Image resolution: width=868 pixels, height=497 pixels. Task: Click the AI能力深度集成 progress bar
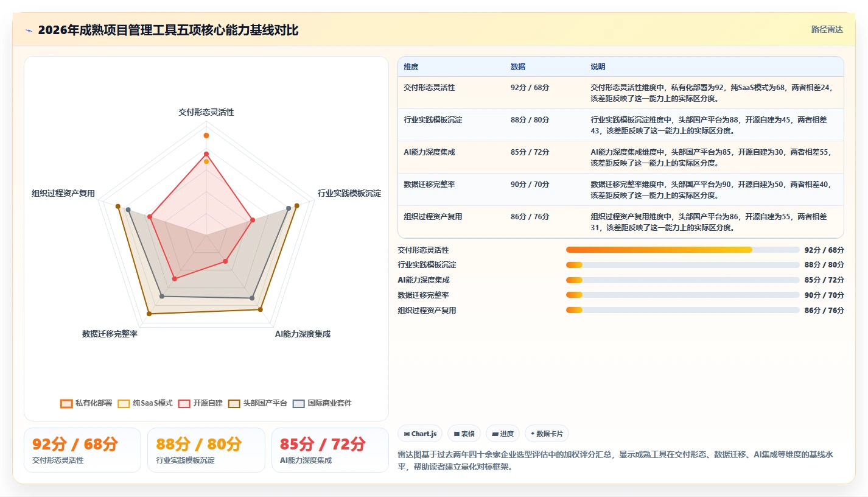tap(682, 280)
